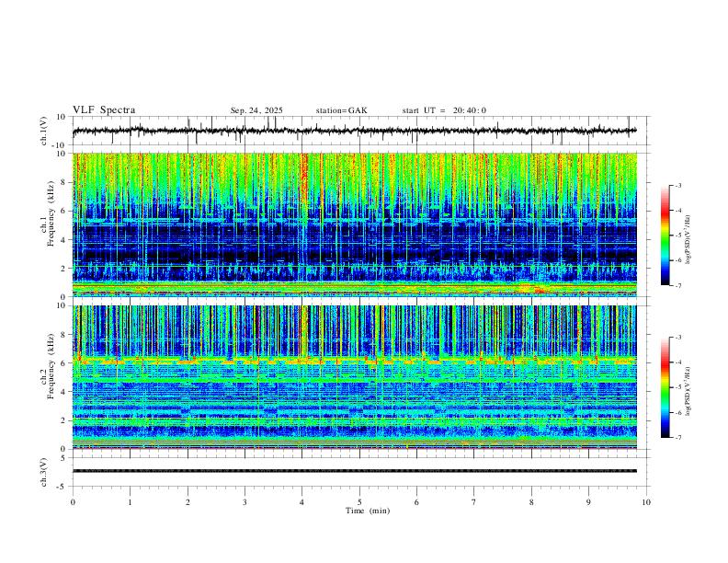The width and height of the screenshot is (728, 563).
Task: Click the 'station=GAK' label
Action: 341,110
